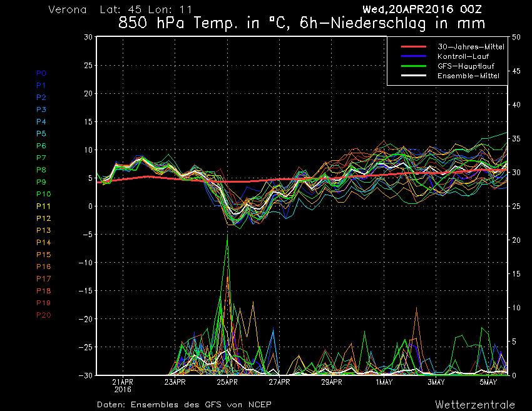Click the green GFS-Hauptlauf legend line

pos(414,66)
